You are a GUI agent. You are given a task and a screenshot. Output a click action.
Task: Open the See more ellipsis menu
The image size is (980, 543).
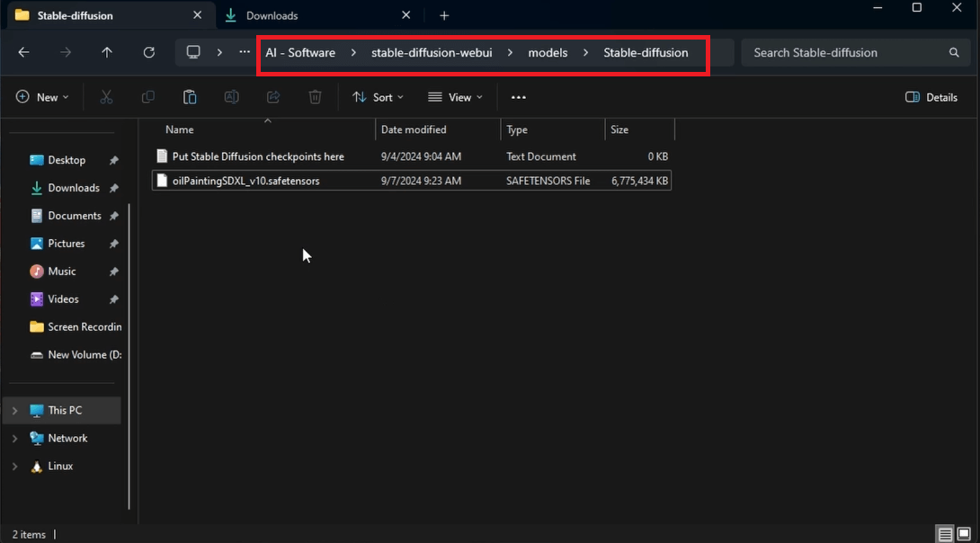(518, 97)
